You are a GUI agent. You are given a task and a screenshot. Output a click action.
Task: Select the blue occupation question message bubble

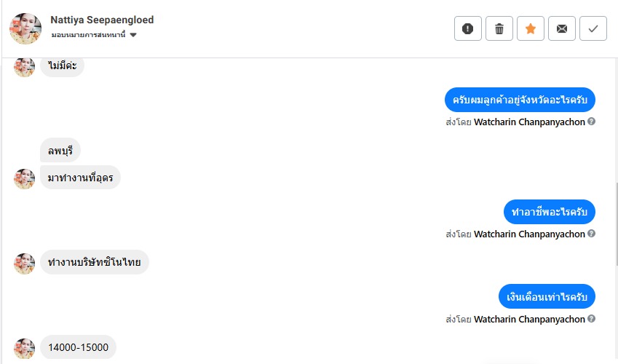(x=550, y=212)
